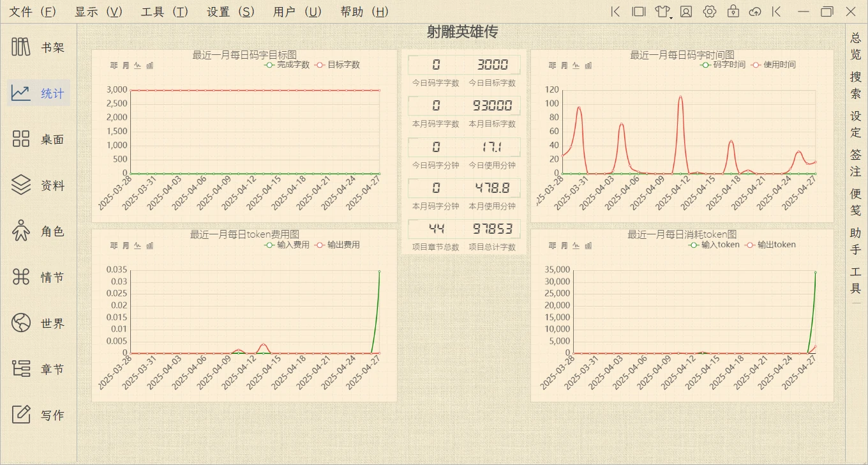This screenshot has width=868, height=465.
Task: Click the gear settings icon in title bar
Action: (709, 11)
